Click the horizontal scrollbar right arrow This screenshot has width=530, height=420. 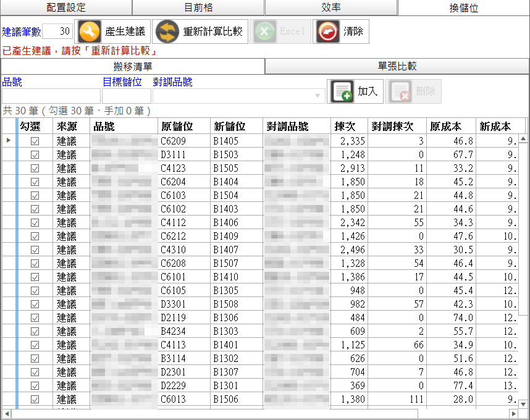pos(514,414)
